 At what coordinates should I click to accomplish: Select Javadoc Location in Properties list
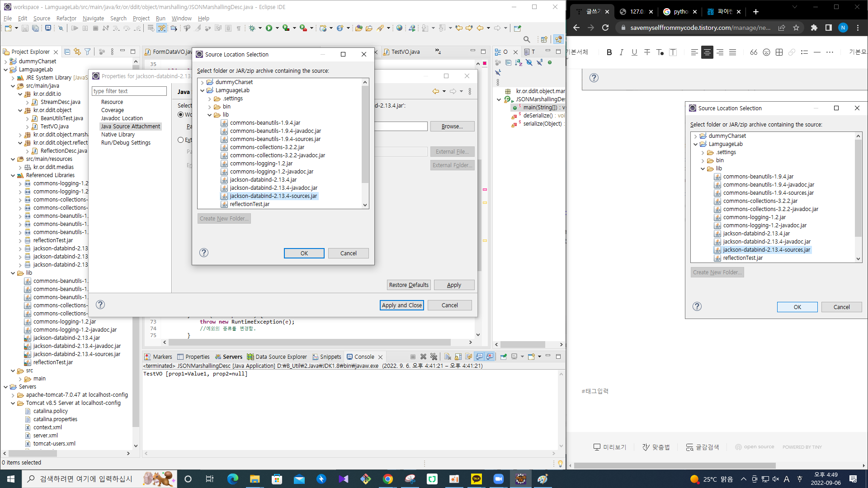pyautogui.click(x=122, y=118)
